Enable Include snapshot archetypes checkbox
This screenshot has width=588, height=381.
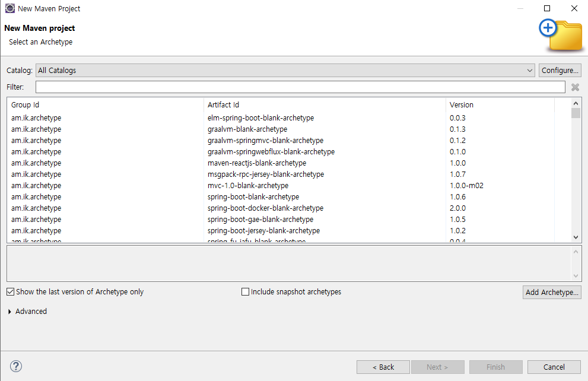pyautogui.click(x=245, y=292)
